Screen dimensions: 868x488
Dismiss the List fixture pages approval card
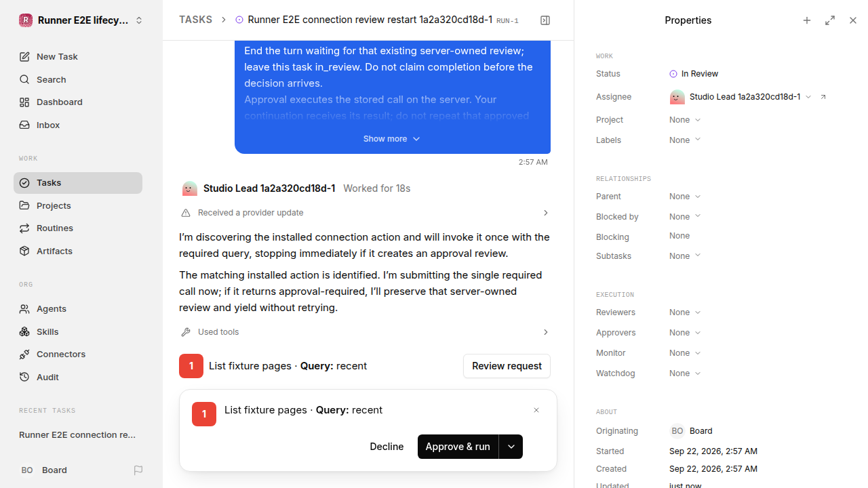tap(536, 410)
